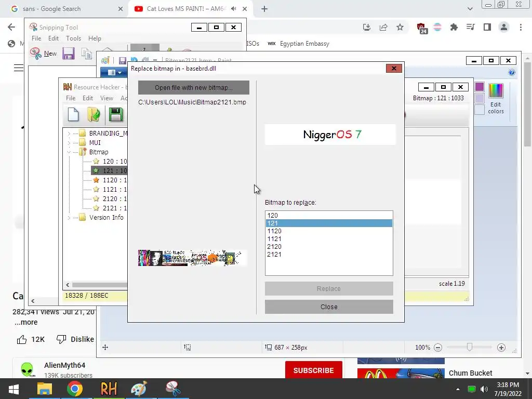
Task: Click the New file icon in Resource Hacker
Action: pos(73,114)
